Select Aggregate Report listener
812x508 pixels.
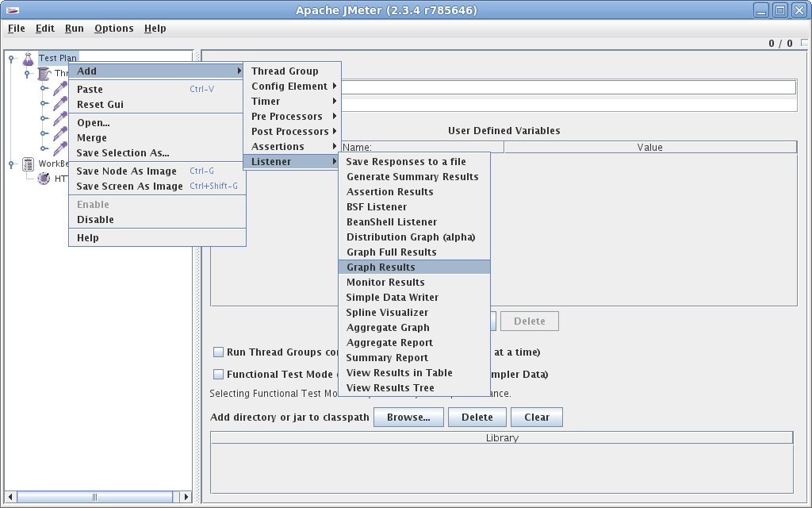pyautogui.click(x=414, y=343)
